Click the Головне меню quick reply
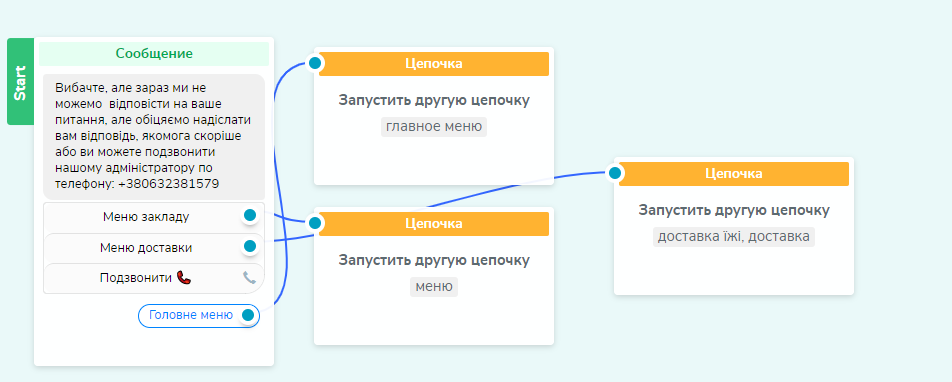This screenshot has height=382, width=952. (199, 316)
